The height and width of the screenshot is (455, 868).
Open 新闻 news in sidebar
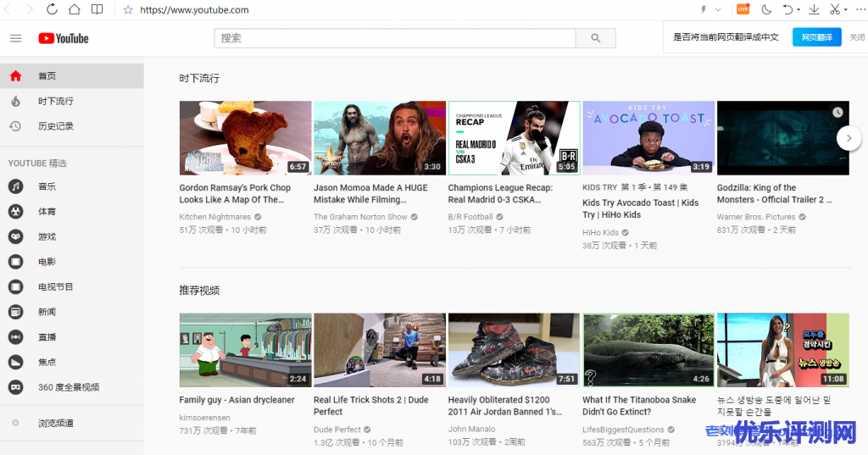(x=72, y=312)
